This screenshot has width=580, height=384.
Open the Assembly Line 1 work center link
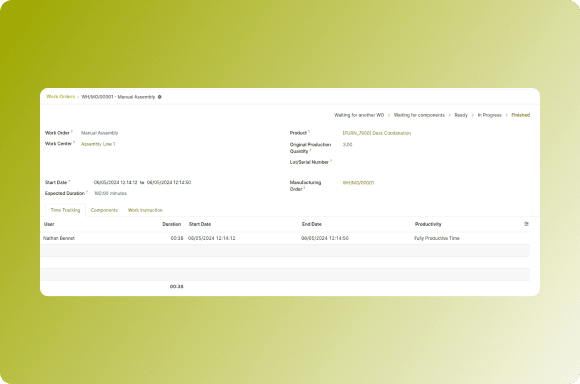tap(98, 144)
